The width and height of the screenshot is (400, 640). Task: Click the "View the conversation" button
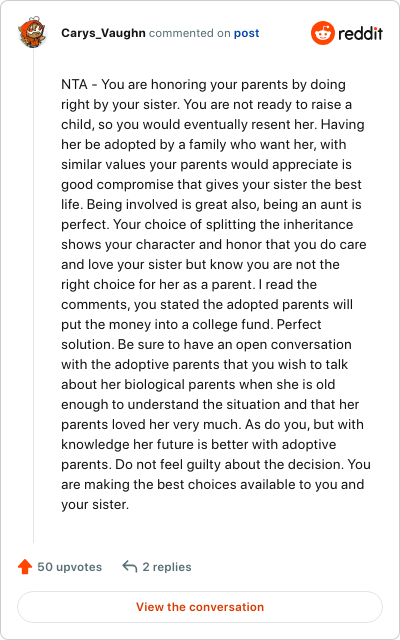200,607
